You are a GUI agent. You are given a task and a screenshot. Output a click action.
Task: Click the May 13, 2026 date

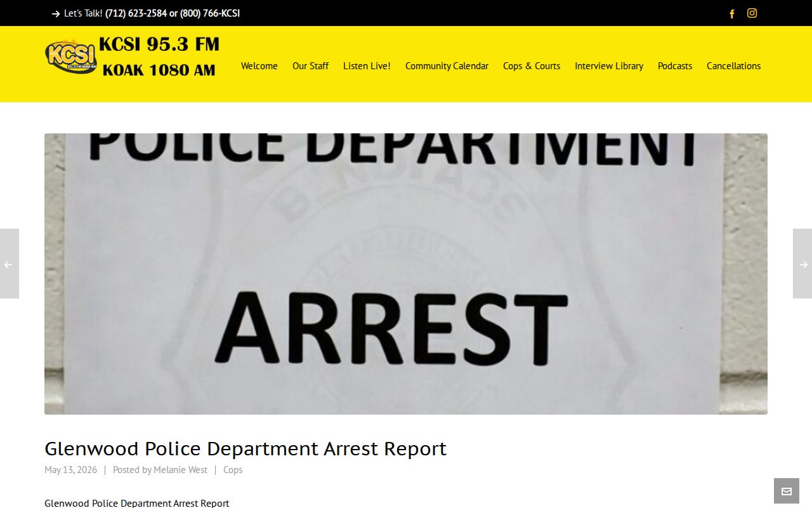point(70,470)
